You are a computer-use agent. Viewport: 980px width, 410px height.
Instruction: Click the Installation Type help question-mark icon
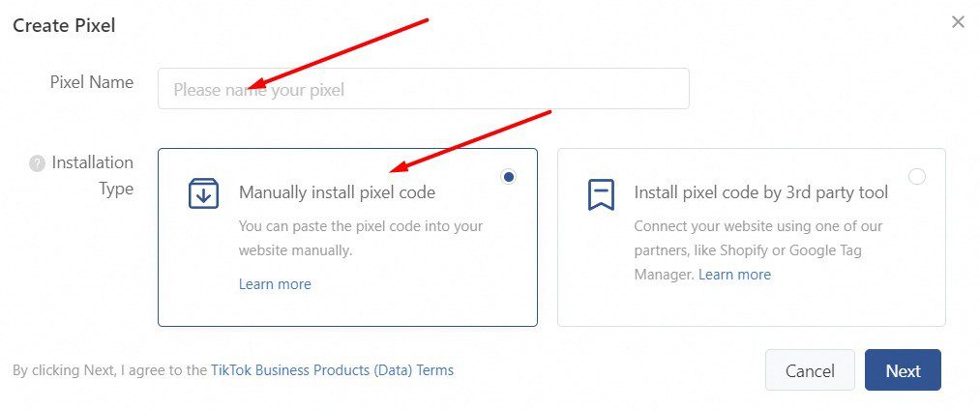tap(37, 163)
